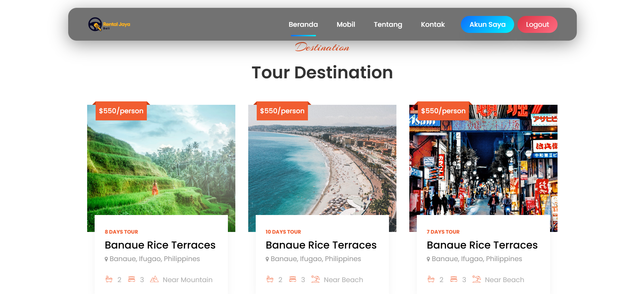Click the mountain icon beside Near Mountain
The height and width of the screenshot is (294, 644).
tap(154, 279)
